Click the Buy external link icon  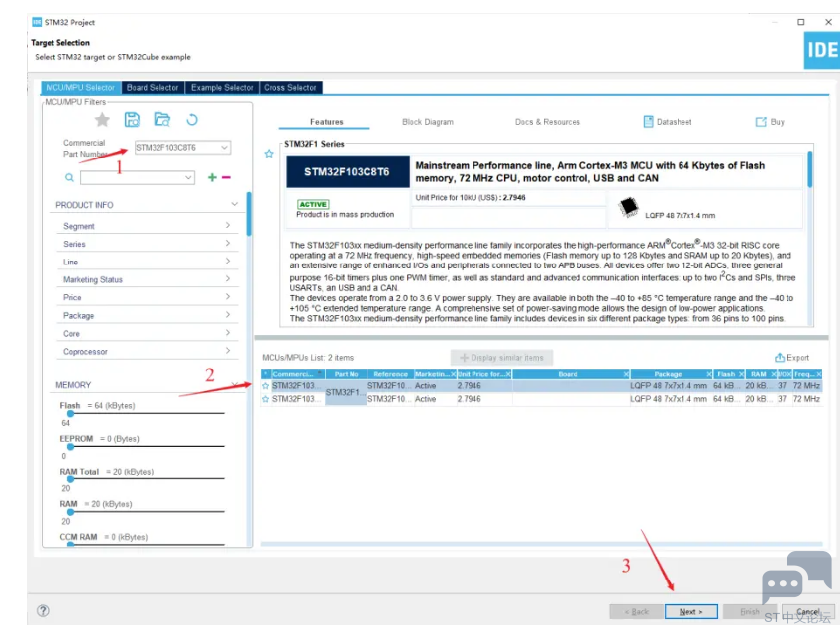pyautogui.click(x=760, y=122)
